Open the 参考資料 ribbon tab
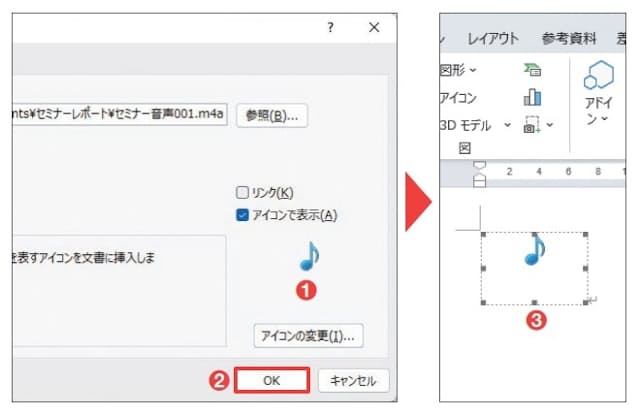 coord(569,38)
